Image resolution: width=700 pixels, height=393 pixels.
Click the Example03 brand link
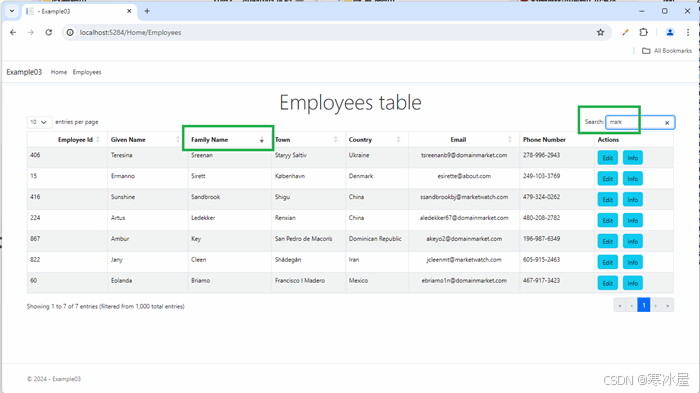pyautogui.click(x=24, y=72)
